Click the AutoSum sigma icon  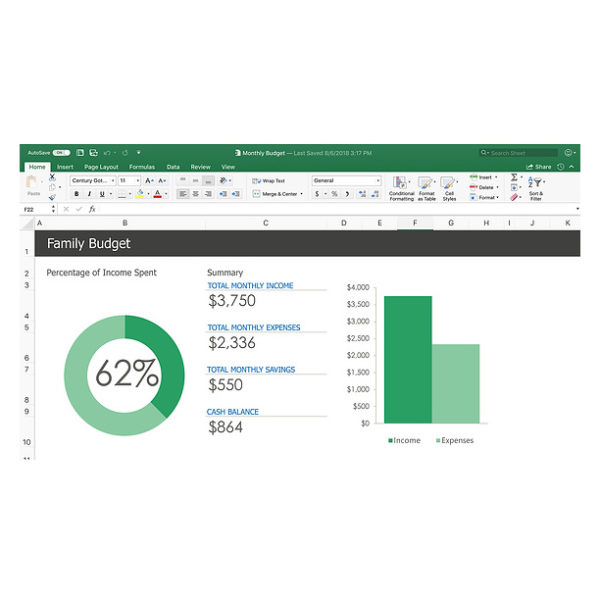515,178
